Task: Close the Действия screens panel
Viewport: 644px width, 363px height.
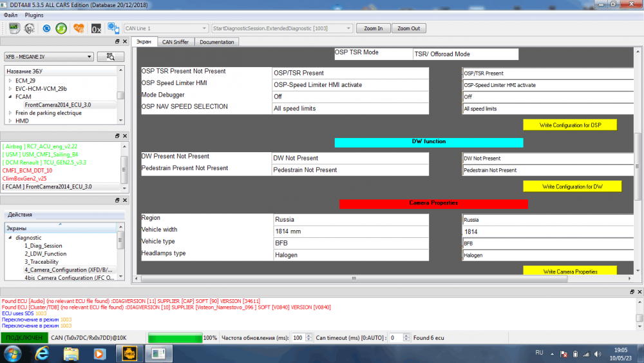Action: pos(125,201)
